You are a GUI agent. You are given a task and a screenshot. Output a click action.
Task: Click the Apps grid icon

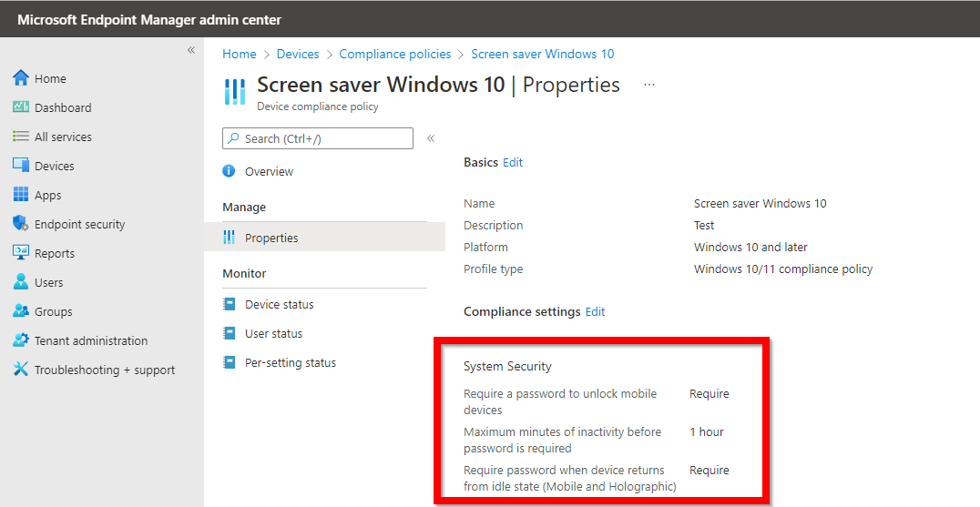coord(21,195)
